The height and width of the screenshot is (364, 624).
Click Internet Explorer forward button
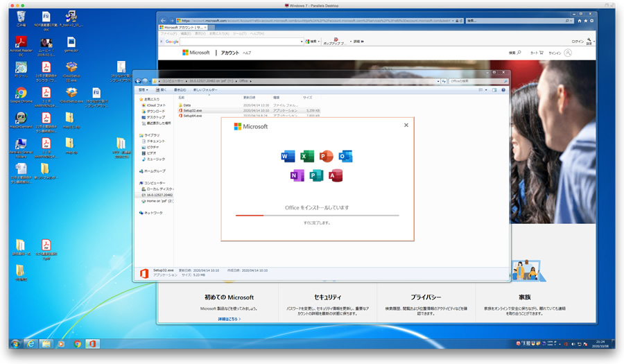pyautogui.click(x=171, y=20)
